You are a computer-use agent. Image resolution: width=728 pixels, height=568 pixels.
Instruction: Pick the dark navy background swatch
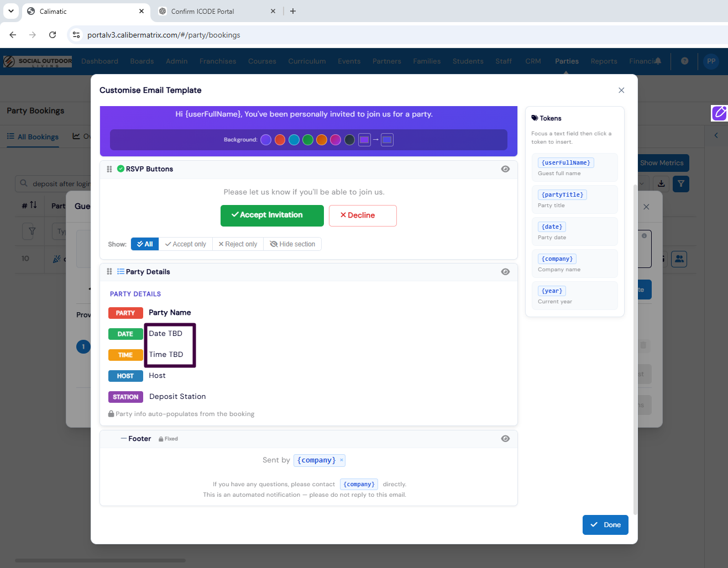349,140
